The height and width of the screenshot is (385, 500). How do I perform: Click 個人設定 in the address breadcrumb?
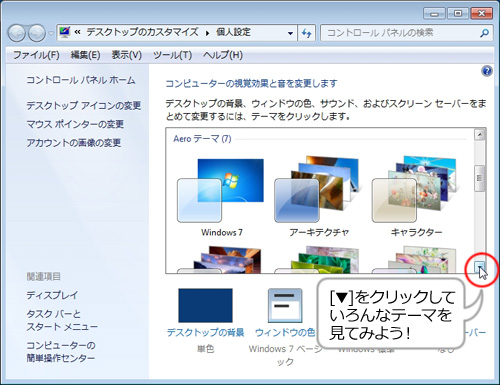pos(233,32)
